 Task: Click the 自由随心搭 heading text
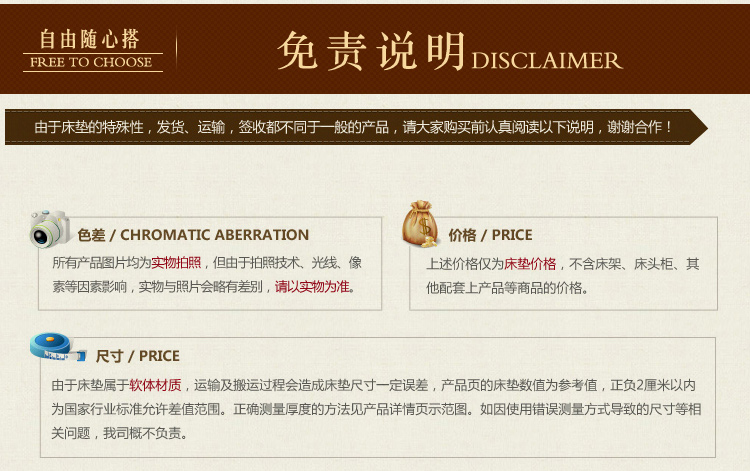coord(89,40)
